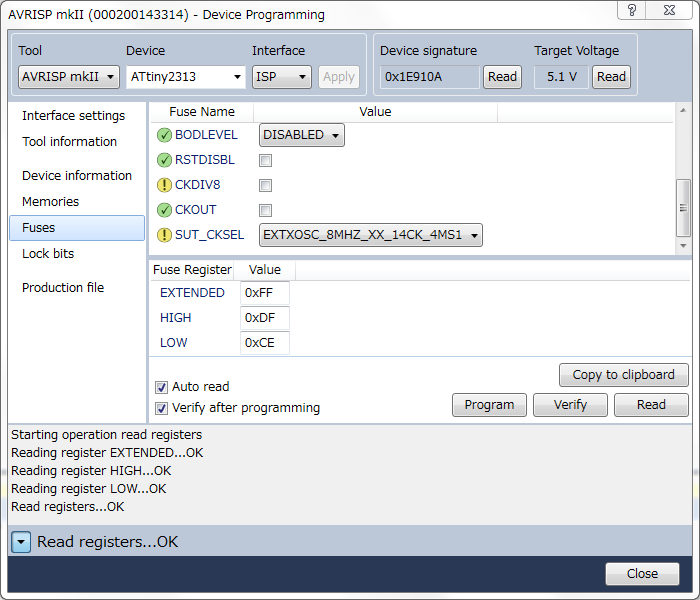
Task: Click the target voltage field 5.1 V
Action: tap(562, 77)
